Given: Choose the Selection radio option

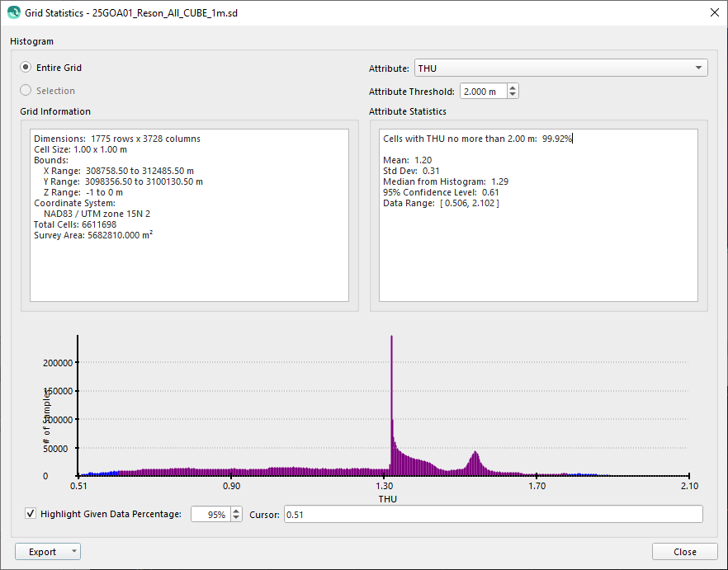Looking at the screenshot, I should pos(26,91).
